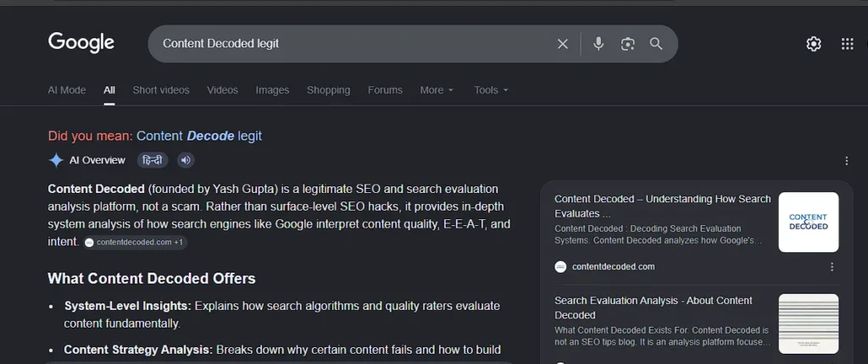Switch to AI Mode tab
Screen dimensions: 868x364
point(66,91)
